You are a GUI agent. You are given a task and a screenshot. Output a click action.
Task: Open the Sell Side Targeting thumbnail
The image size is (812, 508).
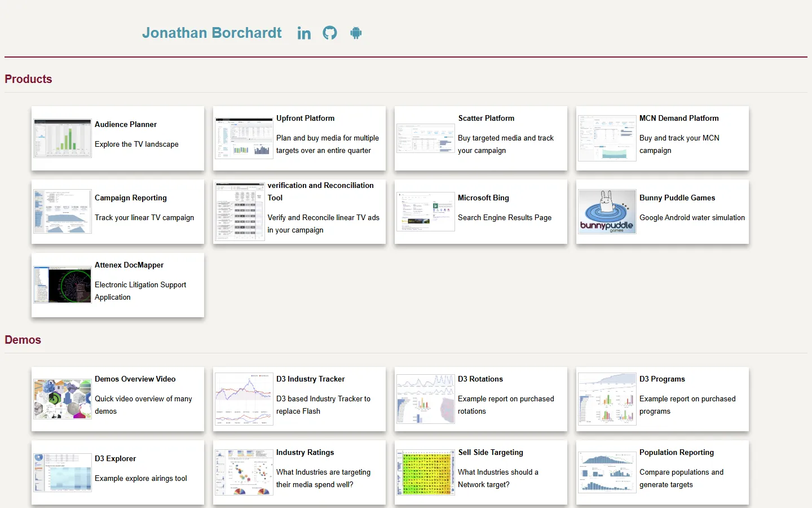pyautogui.click(x=426, y=472)
